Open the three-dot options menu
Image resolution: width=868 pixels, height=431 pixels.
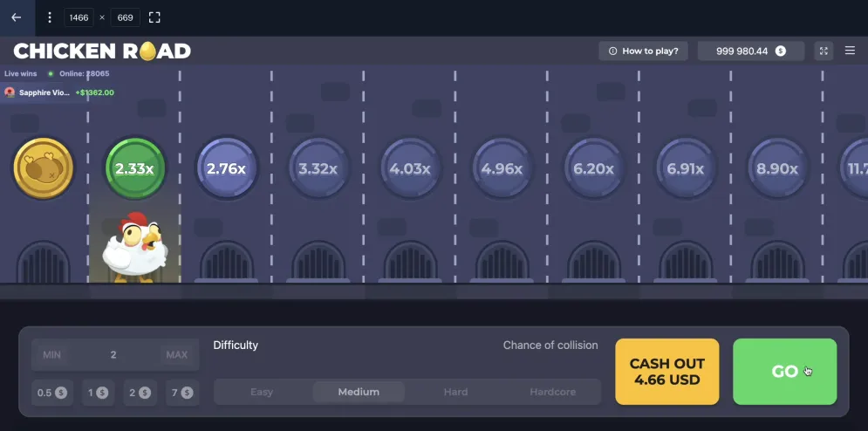click(x=50, y=17)
